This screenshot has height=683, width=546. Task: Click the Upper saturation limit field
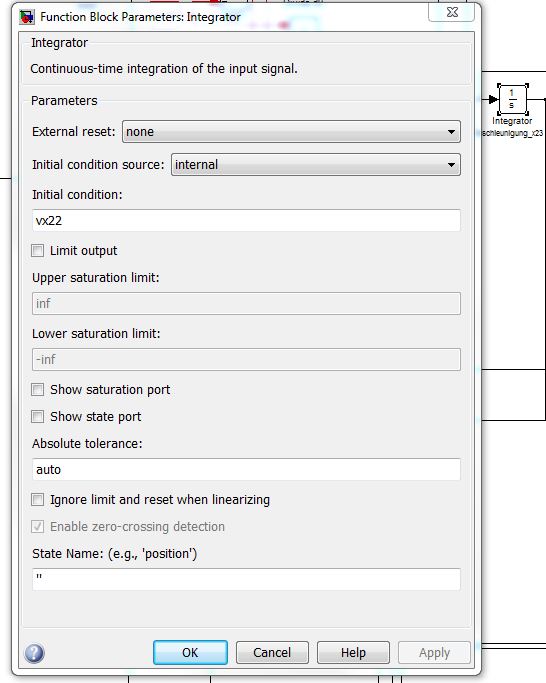point(246,303)
